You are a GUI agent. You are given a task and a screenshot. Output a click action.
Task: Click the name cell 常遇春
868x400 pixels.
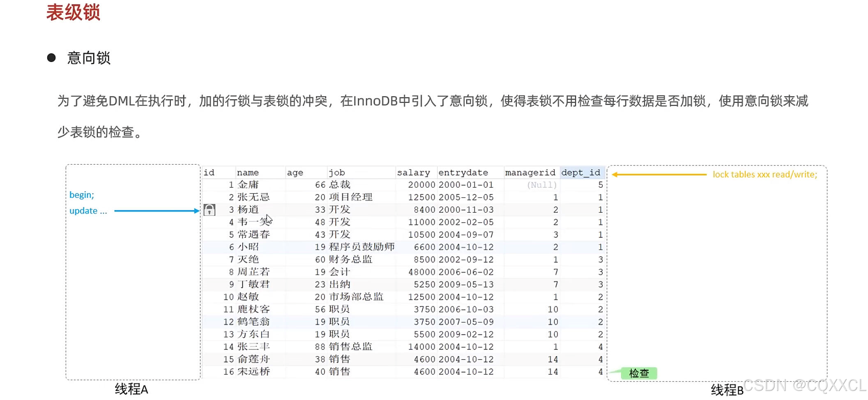[x=253, y=234]
